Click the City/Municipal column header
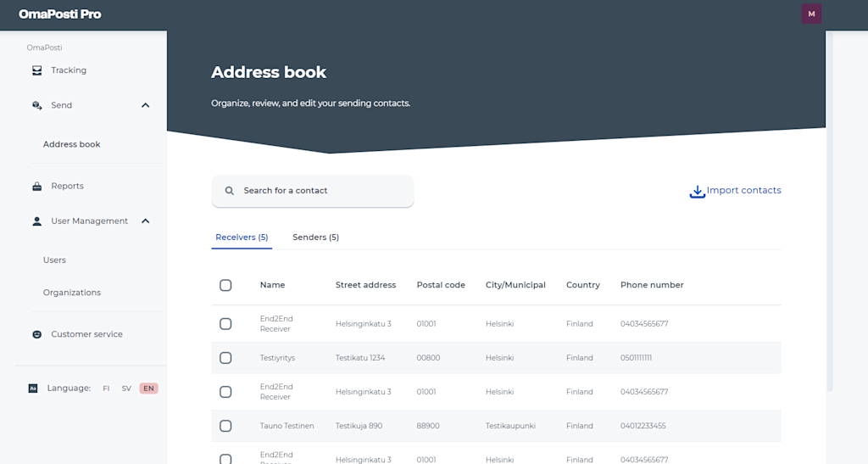The width and height of the screenshot is (868, 464). coord(515,285)
